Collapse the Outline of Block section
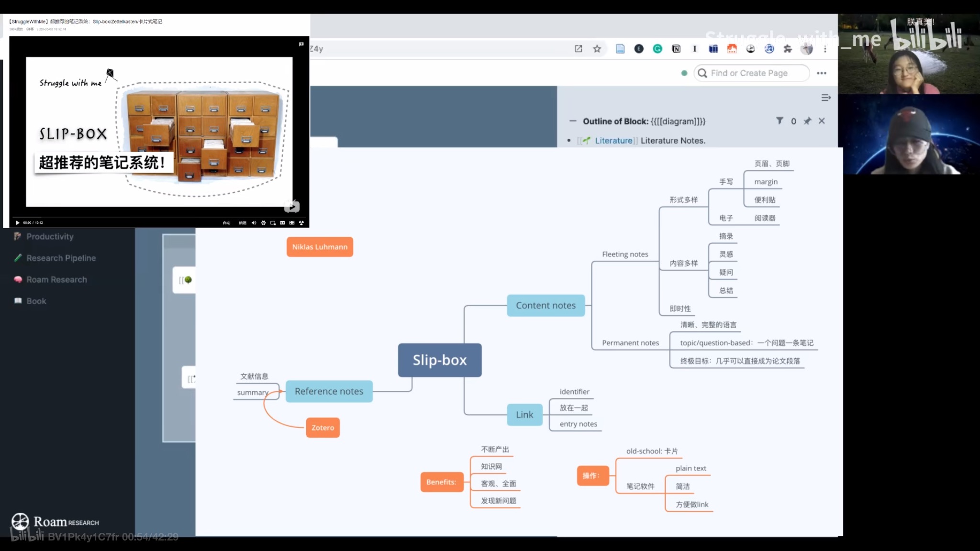Image resolution: width=980 pixels, height=551 pixels. pos(573,121)
